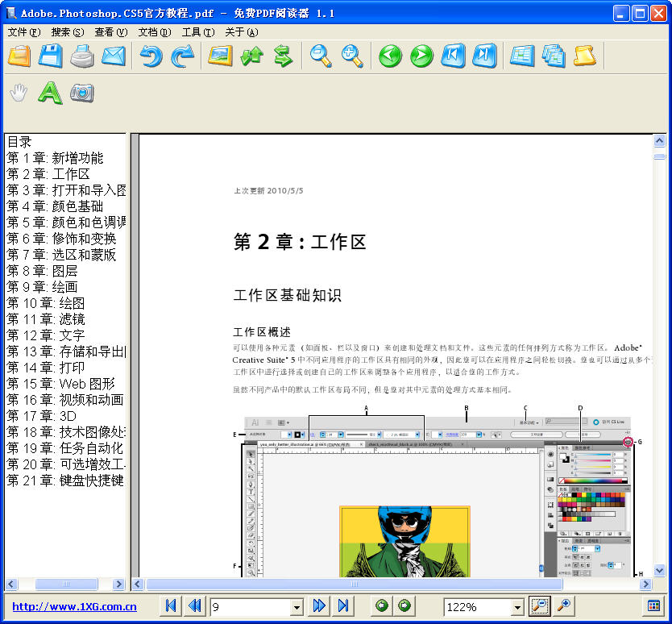Open the 文件(F) menu
672x624 pixels.
24,32
